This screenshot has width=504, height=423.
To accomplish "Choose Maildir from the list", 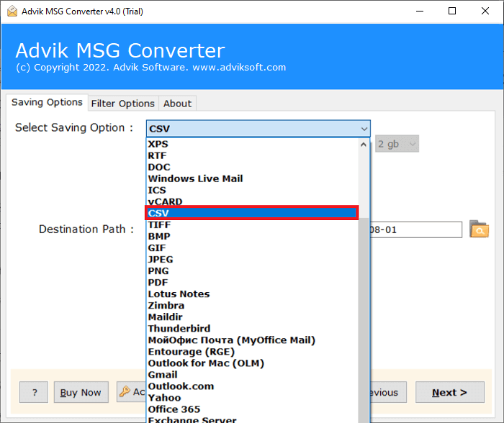I will tap(253, 317).
